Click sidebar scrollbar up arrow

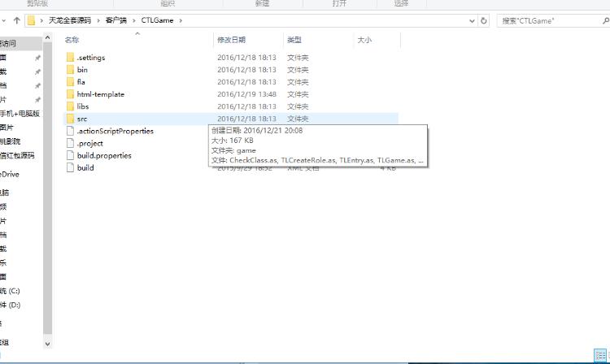pyautogui.click(x=47, y=37)
